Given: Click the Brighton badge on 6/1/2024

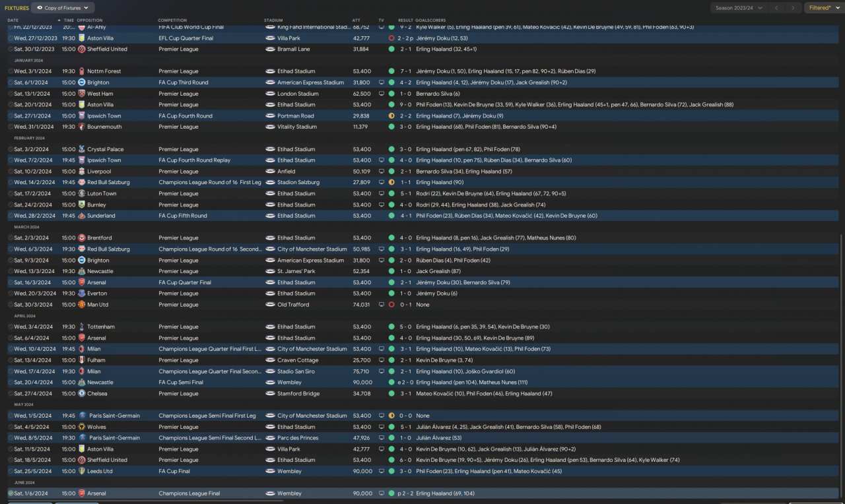Looking at the screenshot, I should click(82, 82).
